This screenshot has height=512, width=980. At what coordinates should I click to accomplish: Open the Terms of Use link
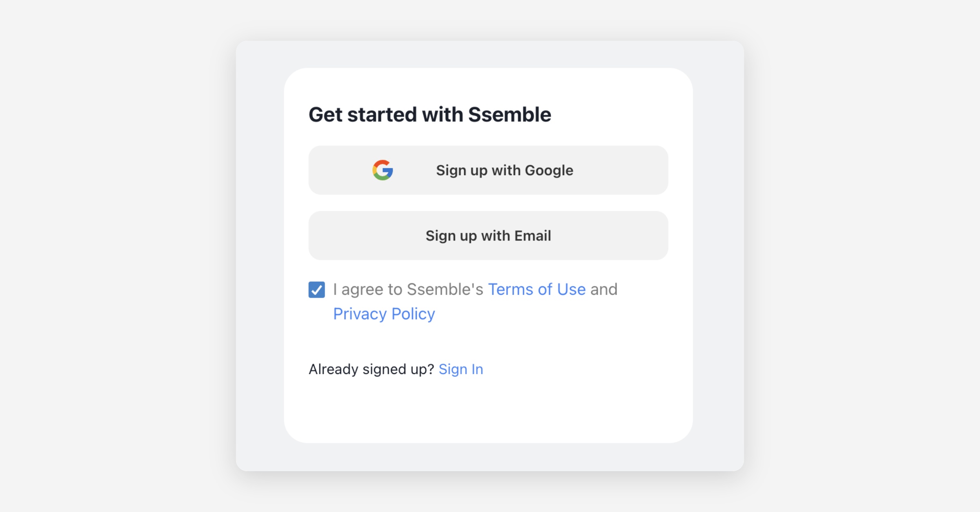(x=537, y=289)
